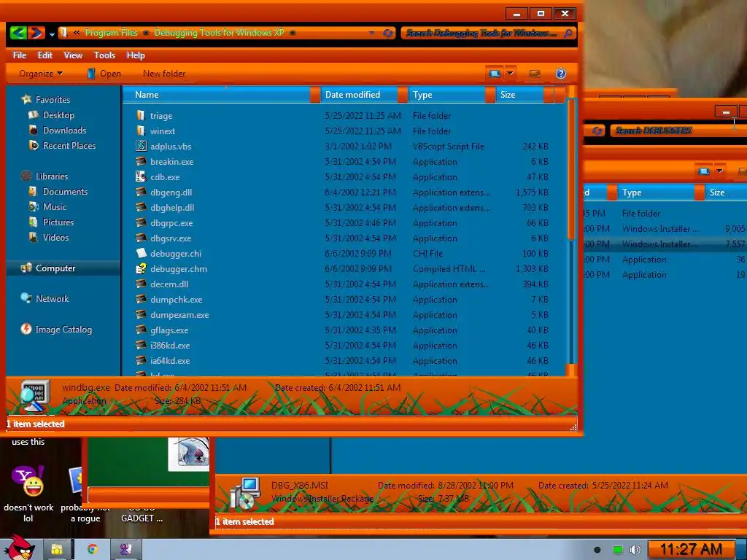The image size is (747, 560).
Task: Select the dbghelp.dll file icon
Action: click(x=141, y=207)
